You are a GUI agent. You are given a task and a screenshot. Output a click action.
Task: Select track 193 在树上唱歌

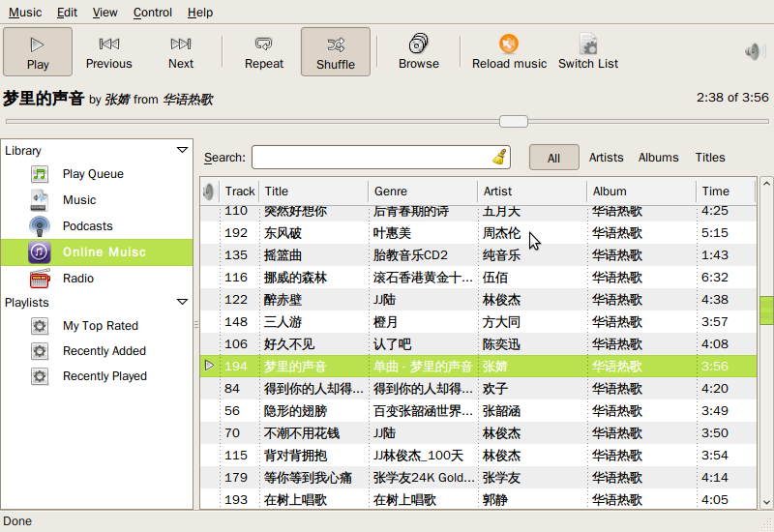pyautogui.click(x=478, y=499)
